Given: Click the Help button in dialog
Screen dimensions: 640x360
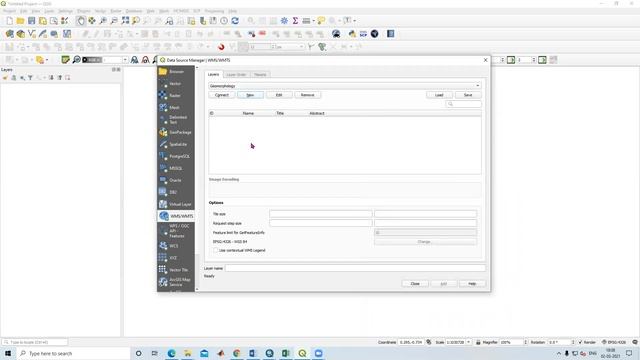Looking at the screenshot, I should point(472,284).
